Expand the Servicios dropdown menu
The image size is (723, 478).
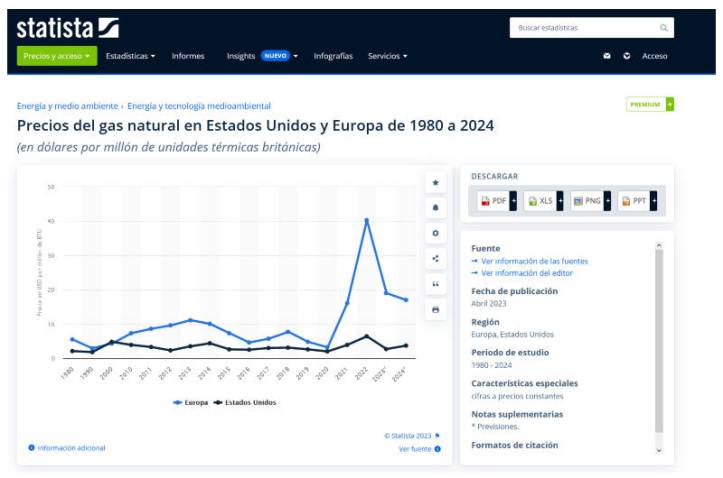coord(387,56)
